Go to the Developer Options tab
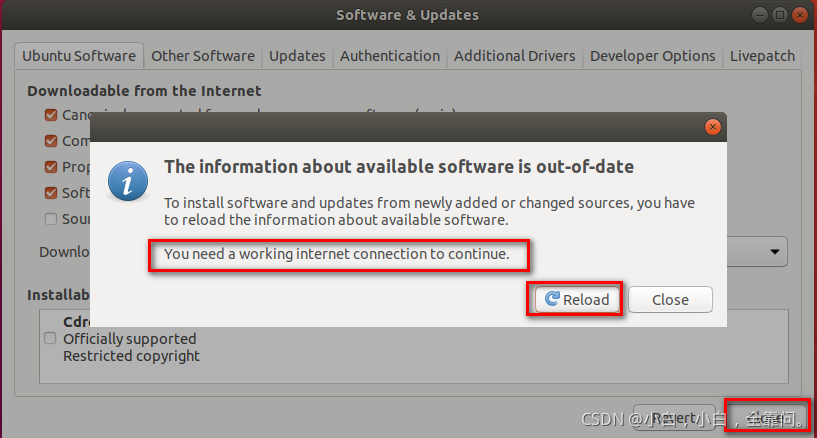Viewport: 817px width, 438px height. 652,56
